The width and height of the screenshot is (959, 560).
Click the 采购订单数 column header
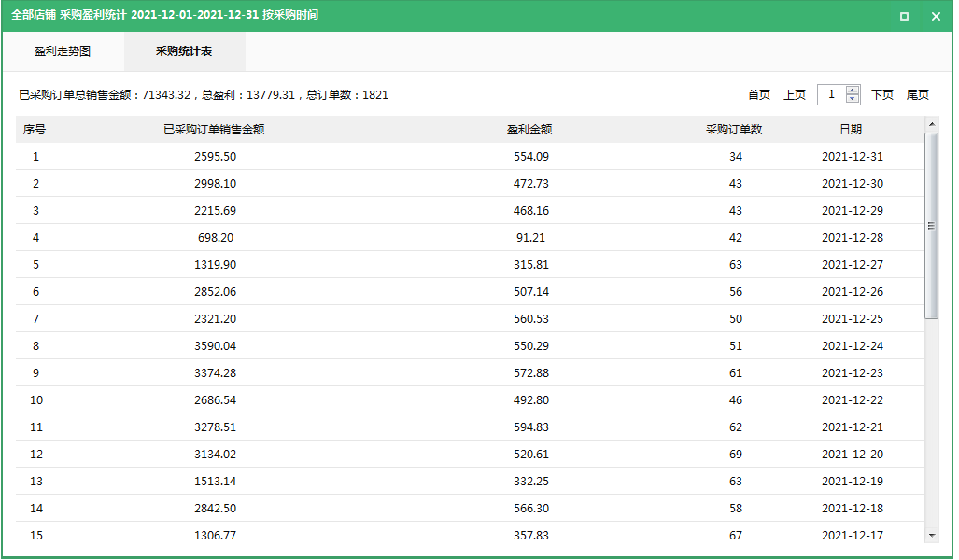pyautogui.click(x=734, y=130)
